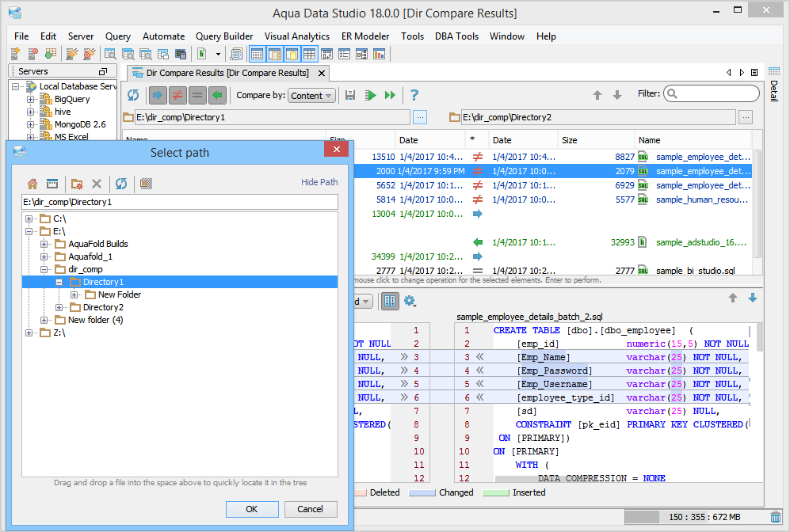Click the double green arrow run all icon
The height and width of the screenshot is (532, 790).
390,95
